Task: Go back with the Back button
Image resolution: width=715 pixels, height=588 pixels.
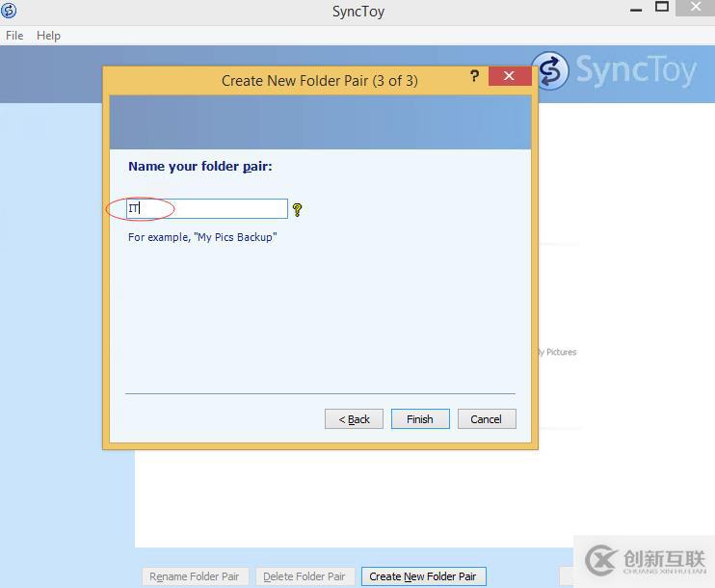Action: coord(354,419)
